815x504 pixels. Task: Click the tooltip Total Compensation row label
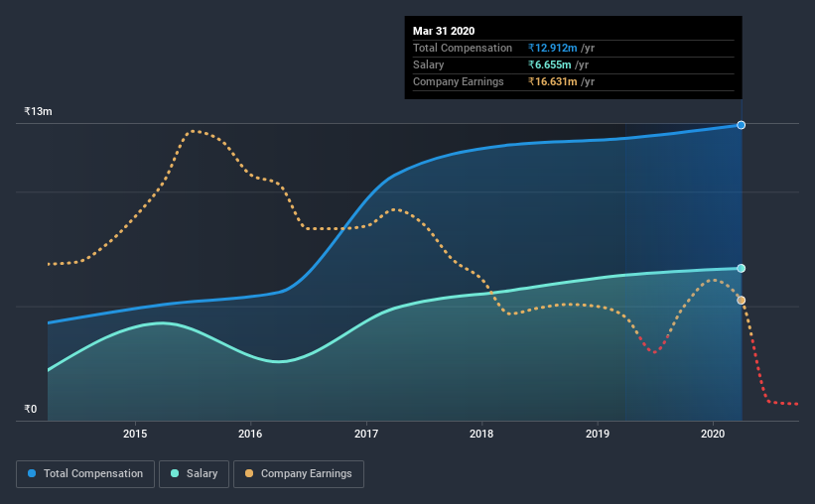[463, 48]
